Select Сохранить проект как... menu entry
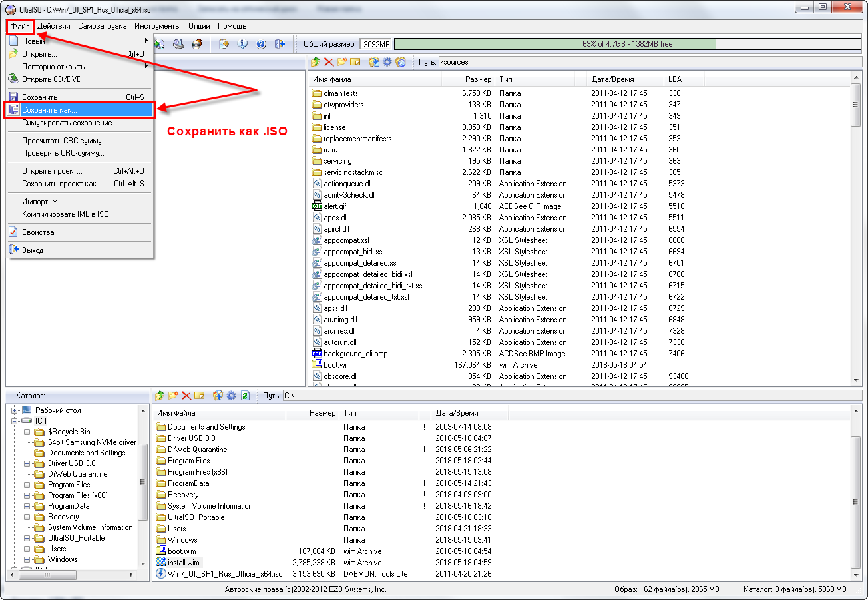The image size is (868, 600). pyautogui.click(x=80, y=184)
